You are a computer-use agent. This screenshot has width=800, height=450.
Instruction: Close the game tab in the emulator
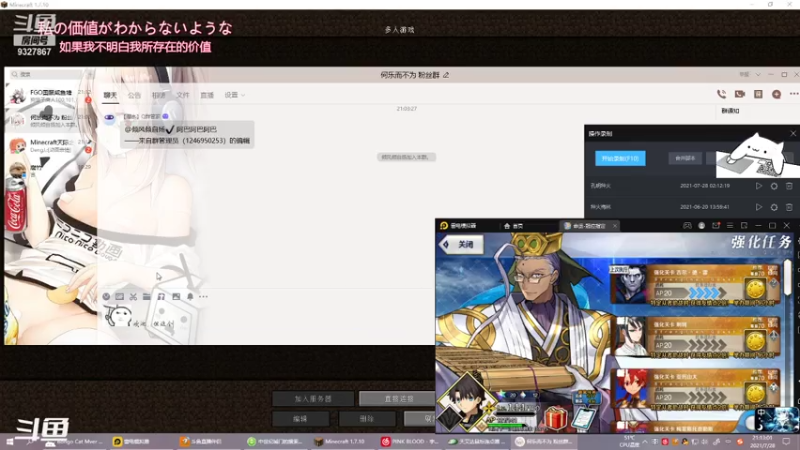coord(615,226)
